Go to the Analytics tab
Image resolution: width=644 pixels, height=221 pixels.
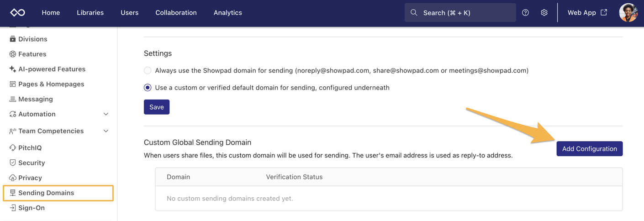click(x=227, y=13)
